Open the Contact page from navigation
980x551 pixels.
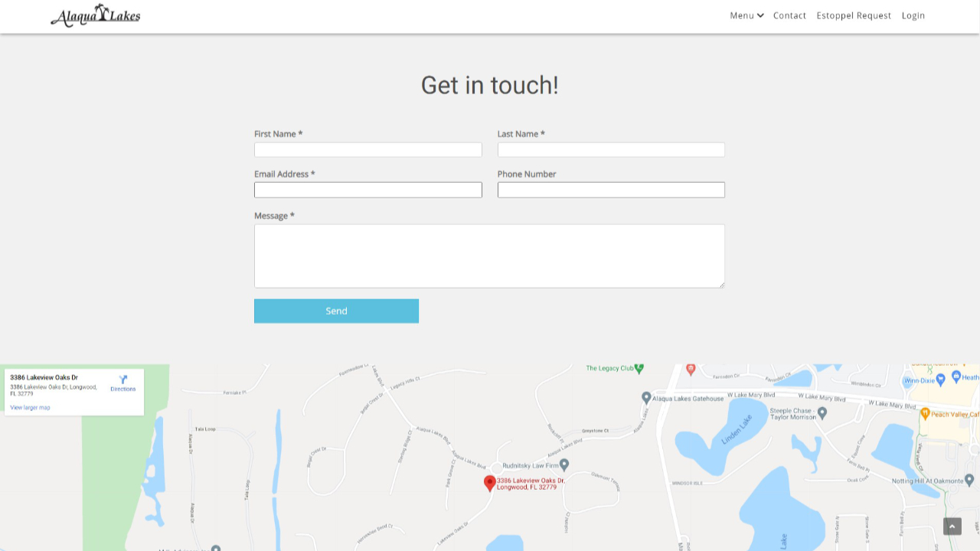click(789, 15)
